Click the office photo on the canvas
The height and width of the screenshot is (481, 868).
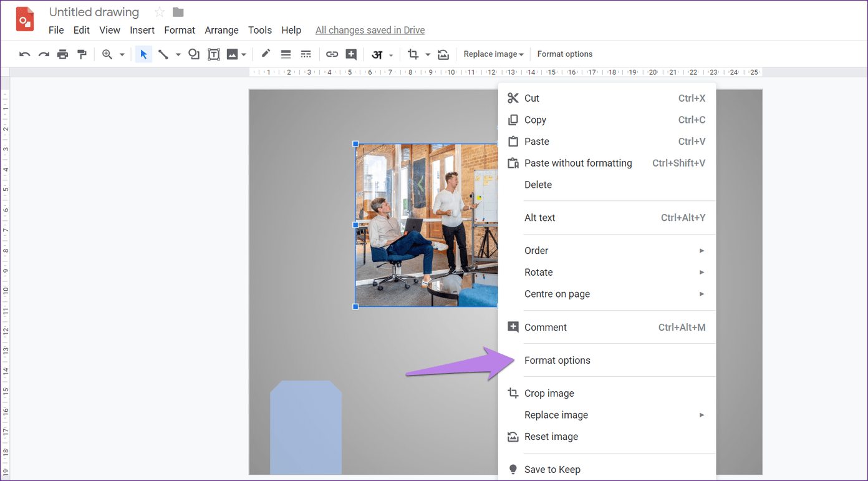(427, 225)
